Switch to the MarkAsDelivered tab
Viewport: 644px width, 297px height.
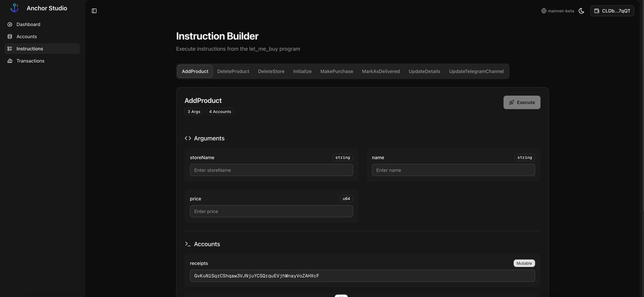click(381, 71)
